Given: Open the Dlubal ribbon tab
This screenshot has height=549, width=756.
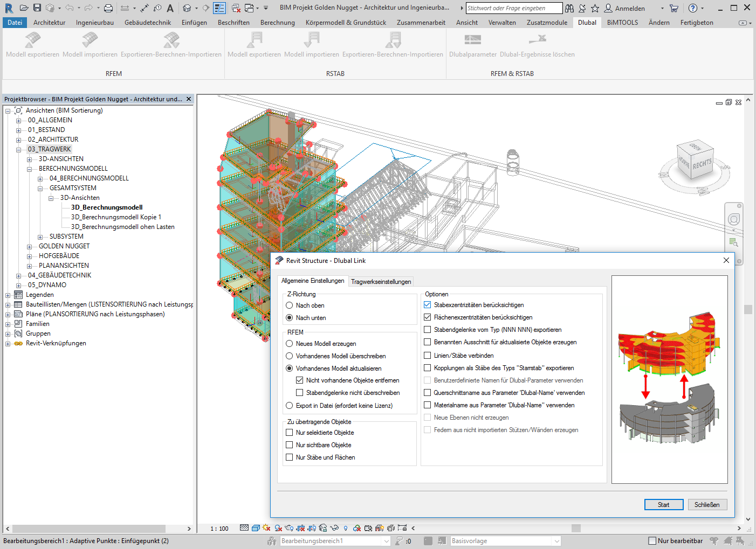Looking at the screenshot, I should pos(587,22).
